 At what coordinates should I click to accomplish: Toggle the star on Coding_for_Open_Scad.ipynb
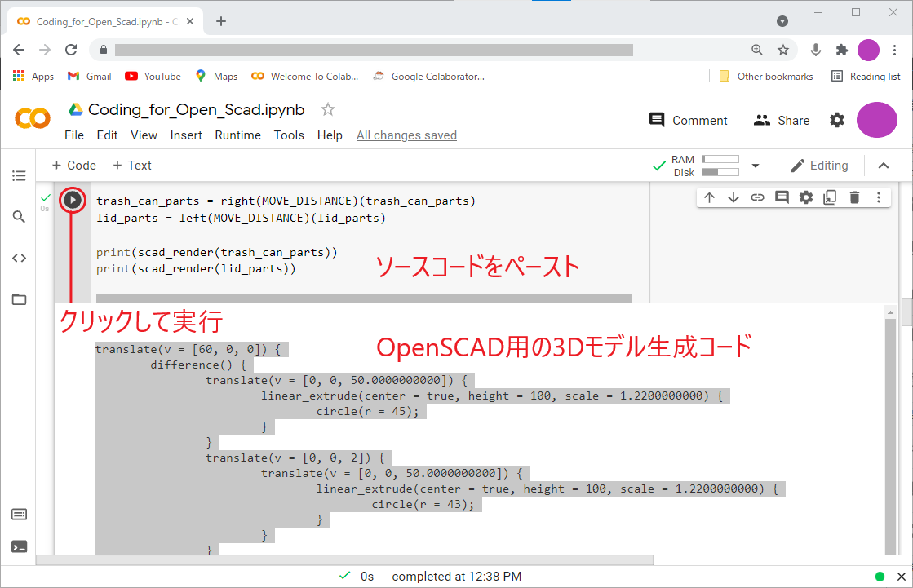coord(326,108)
